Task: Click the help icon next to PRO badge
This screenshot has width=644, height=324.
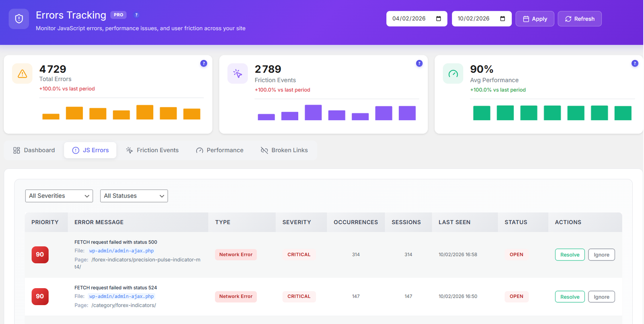Action: click(x=136, y=15)
